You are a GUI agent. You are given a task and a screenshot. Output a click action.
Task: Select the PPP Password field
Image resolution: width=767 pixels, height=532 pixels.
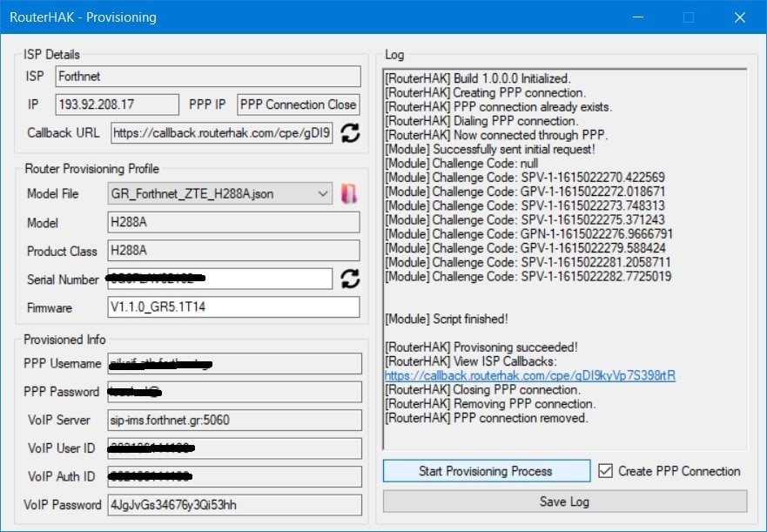point(234,392)
